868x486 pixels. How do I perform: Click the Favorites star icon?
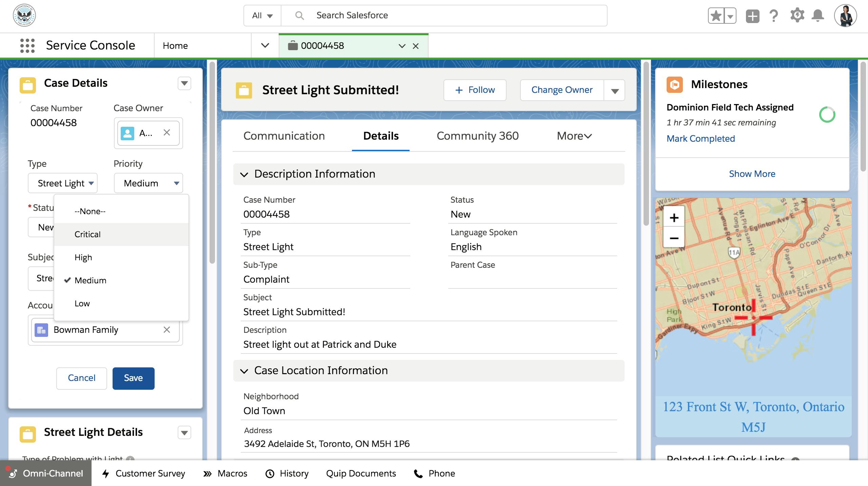(x=716, y=16)
